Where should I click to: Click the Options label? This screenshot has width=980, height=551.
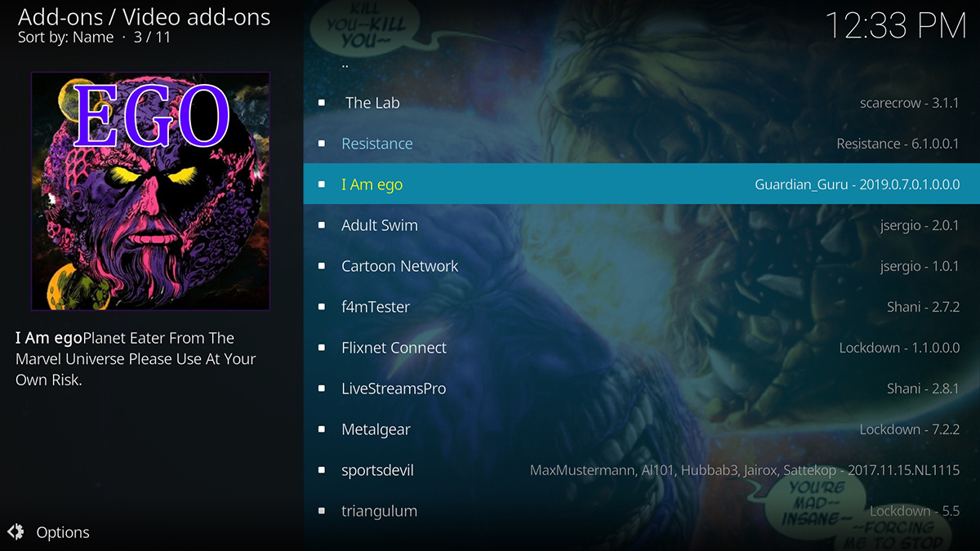tap(63, 532)
